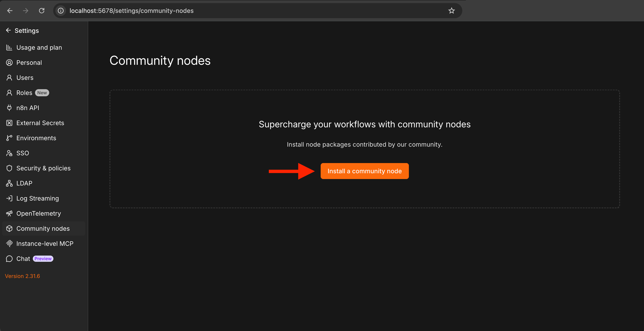View site information icon in address bar
Viewport: 644px width, 331px height.
point(61,10)
